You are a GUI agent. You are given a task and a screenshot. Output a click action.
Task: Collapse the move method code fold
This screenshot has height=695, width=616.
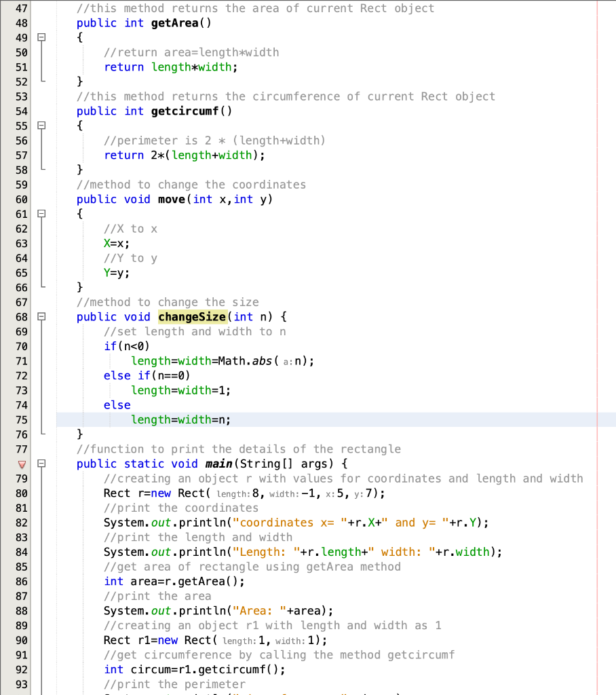point(42,213)
